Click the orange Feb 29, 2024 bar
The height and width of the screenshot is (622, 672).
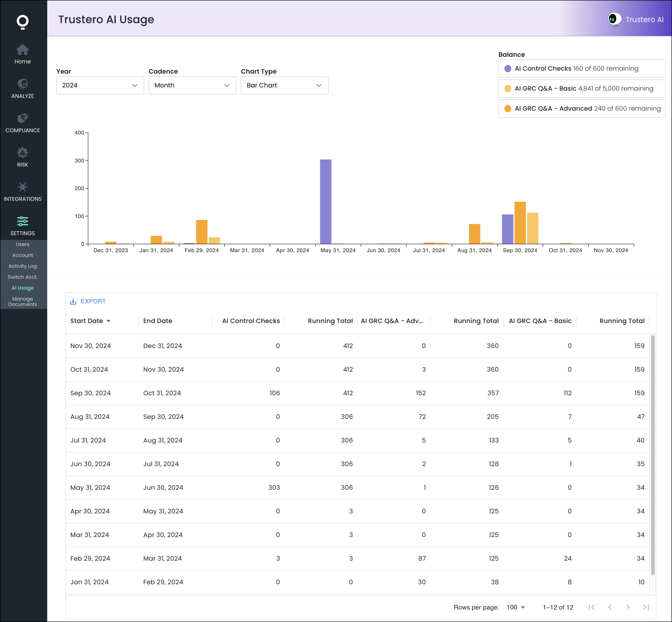click(x=202, y=232)
